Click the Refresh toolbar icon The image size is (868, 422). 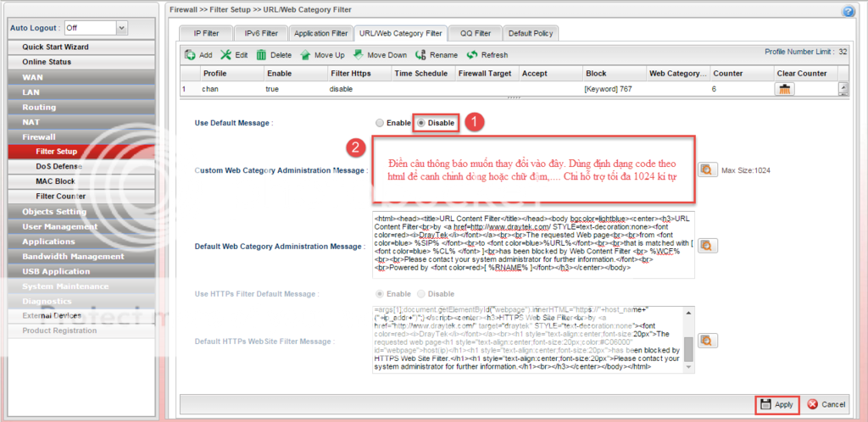click(472, 55)
